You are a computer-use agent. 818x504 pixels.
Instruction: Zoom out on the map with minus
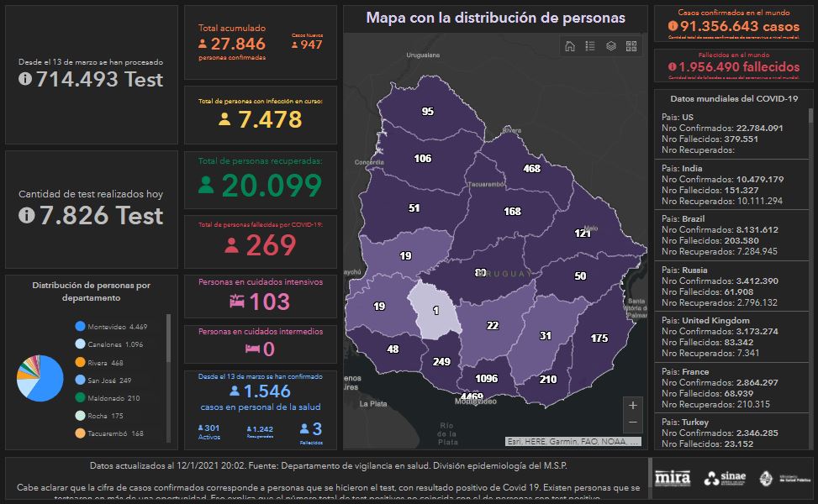(x=633, y=423)
